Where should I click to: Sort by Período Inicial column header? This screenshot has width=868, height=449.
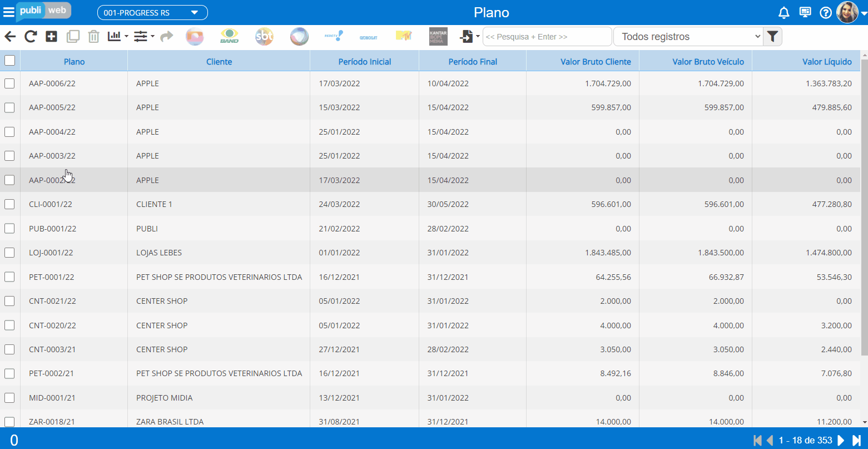[365, 62]
